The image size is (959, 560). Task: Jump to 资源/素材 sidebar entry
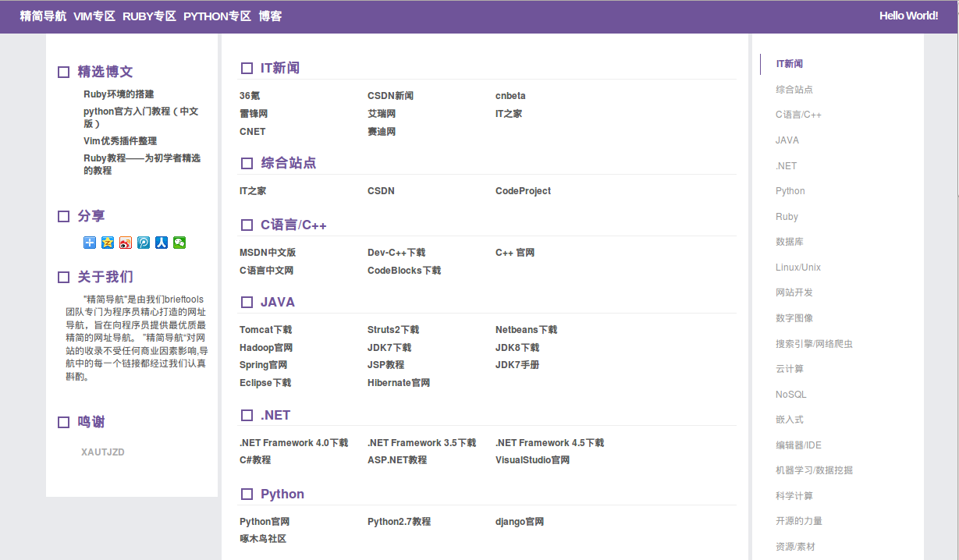(796, 547)
